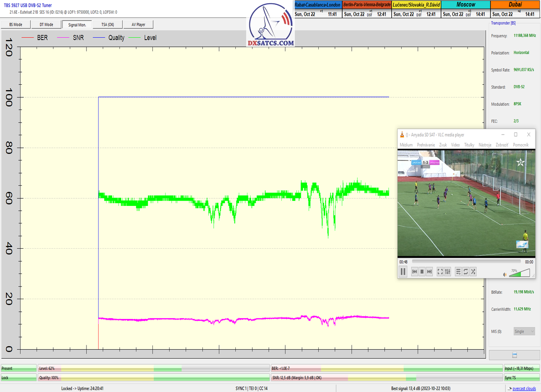Open the TSA (OK) tab
Image resolution: width=541 pixels, height=392 pixels.
pyautogui.click(x=107, y=24)
